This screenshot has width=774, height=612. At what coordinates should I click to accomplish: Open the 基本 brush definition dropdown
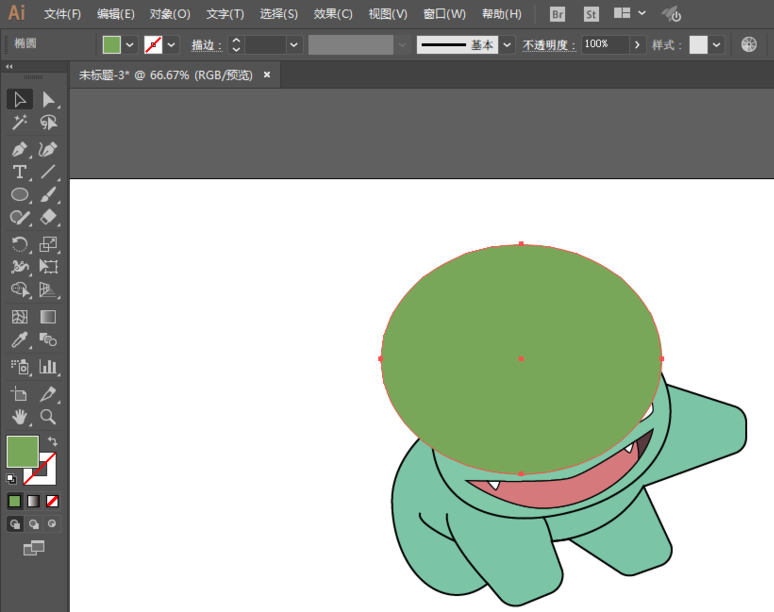[507, 45]
